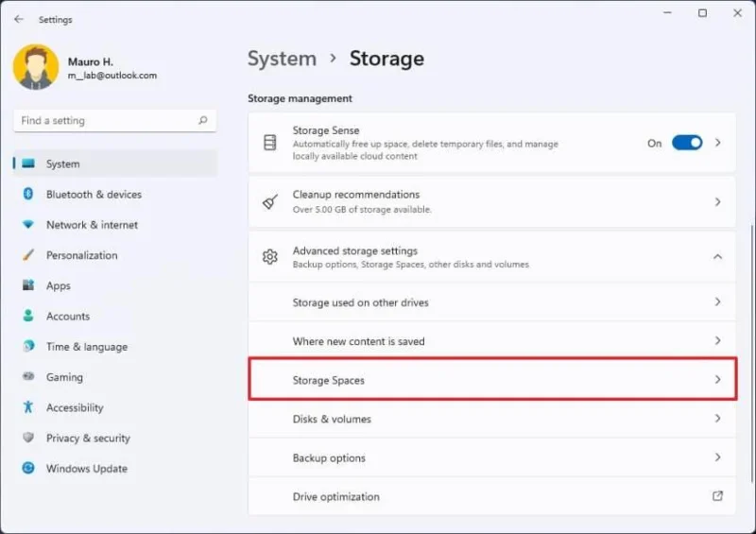This screenshot has width=756, height=534.
Task: Open Bluetooth & devices settings
Action: [115, 194]
